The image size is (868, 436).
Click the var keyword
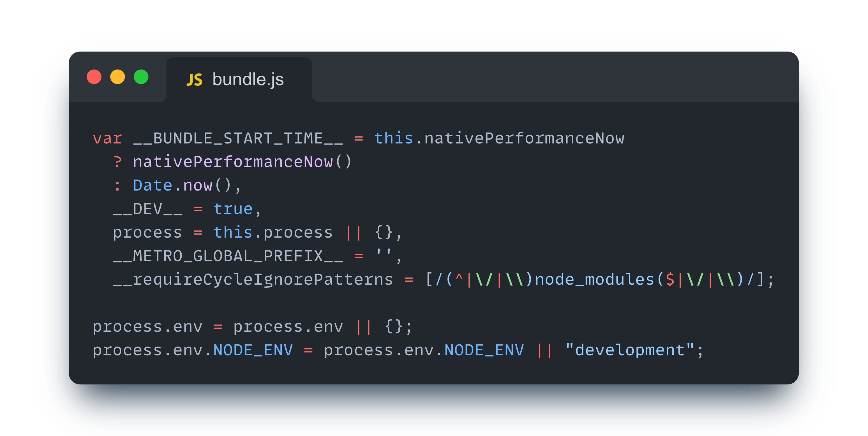(x=107, y=139)
